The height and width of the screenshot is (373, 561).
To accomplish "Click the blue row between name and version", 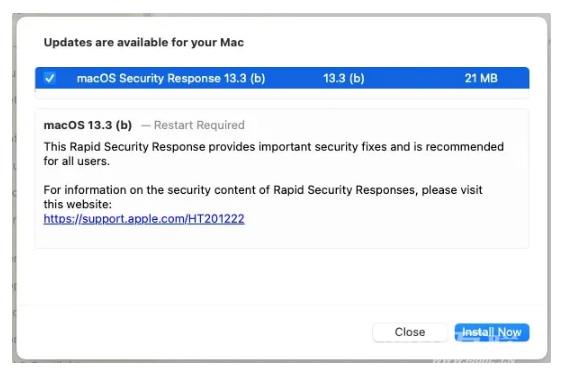I will point(294,78).
